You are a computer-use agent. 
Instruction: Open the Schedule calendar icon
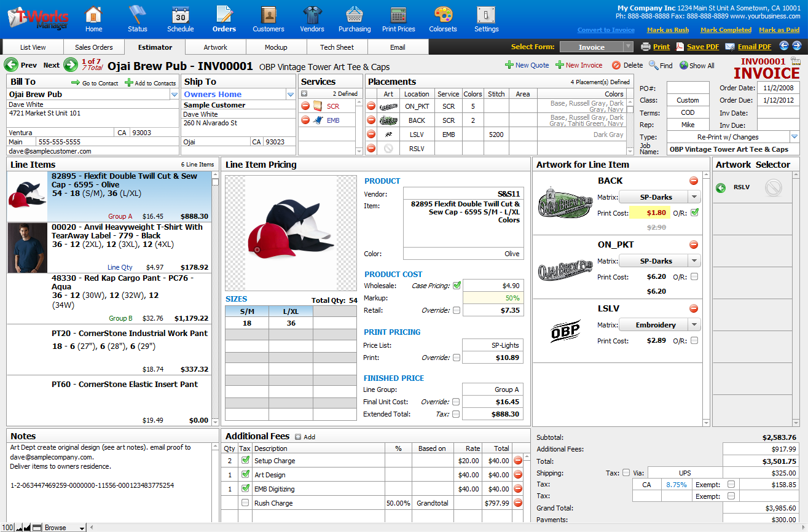pos(180,14)
